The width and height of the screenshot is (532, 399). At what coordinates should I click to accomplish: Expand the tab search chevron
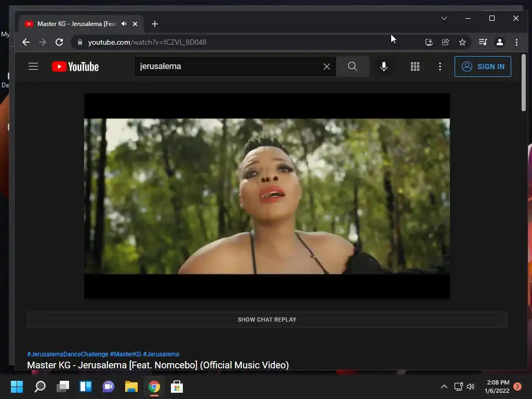coord(444,18)
